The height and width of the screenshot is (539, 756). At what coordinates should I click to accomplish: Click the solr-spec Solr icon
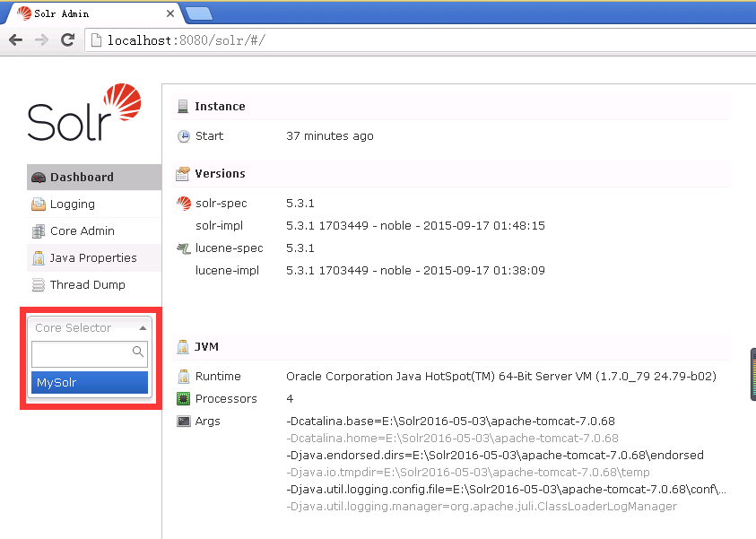[x=184, y=204]
